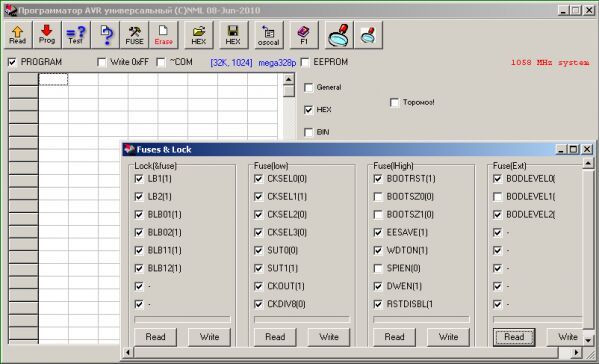This screenshot has height=364, width=599.
Task: Click the 1058 MHz system text
Action: pos(550,62)
